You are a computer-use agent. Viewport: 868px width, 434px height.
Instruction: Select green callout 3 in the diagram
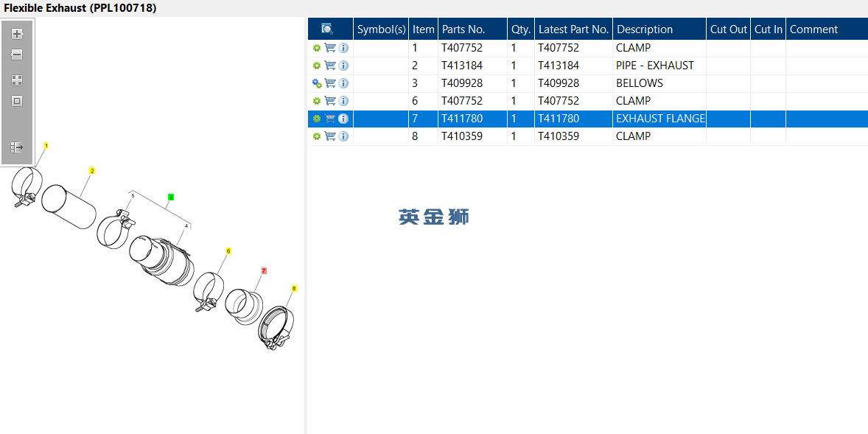point(171,197)
